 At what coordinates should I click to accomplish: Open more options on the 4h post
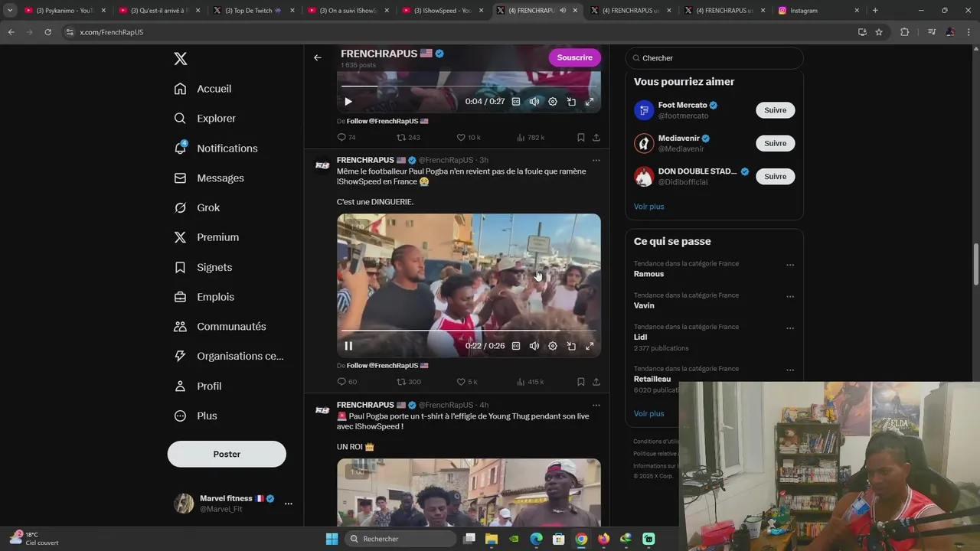point(596,406)
